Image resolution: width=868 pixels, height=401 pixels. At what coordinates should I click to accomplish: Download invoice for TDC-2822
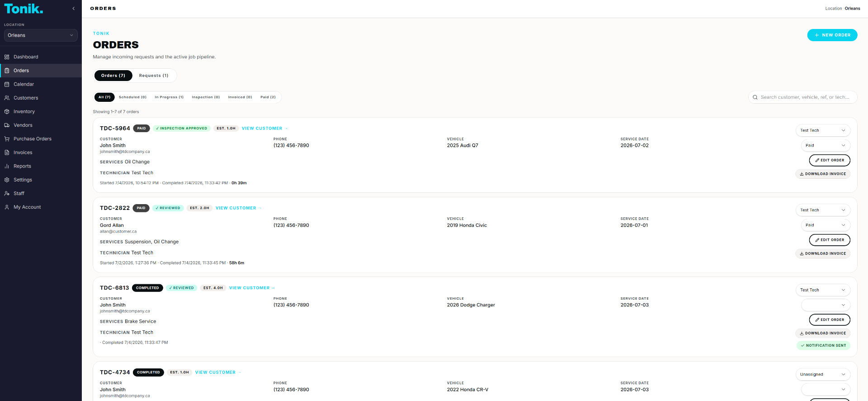click(823, 253)
